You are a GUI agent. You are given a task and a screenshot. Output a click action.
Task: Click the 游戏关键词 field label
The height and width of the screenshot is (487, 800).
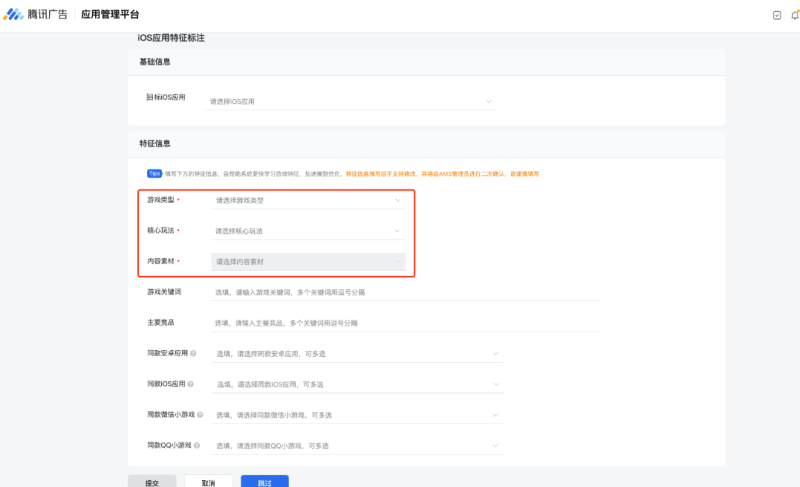click(x=164, y=292)
